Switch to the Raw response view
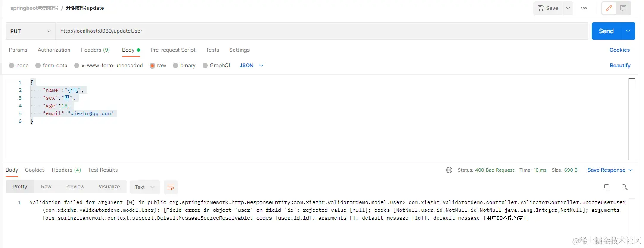 coord(46,187)
